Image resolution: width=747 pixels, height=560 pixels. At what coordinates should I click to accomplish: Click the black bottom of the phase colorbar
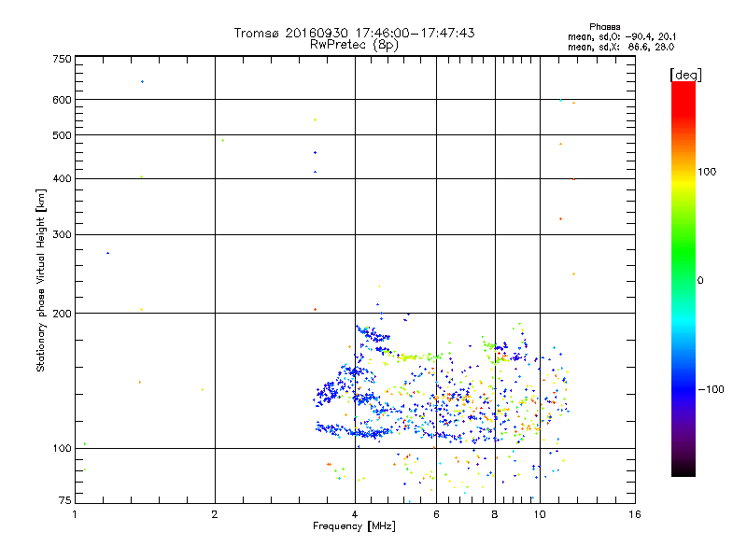pos(684,469)
